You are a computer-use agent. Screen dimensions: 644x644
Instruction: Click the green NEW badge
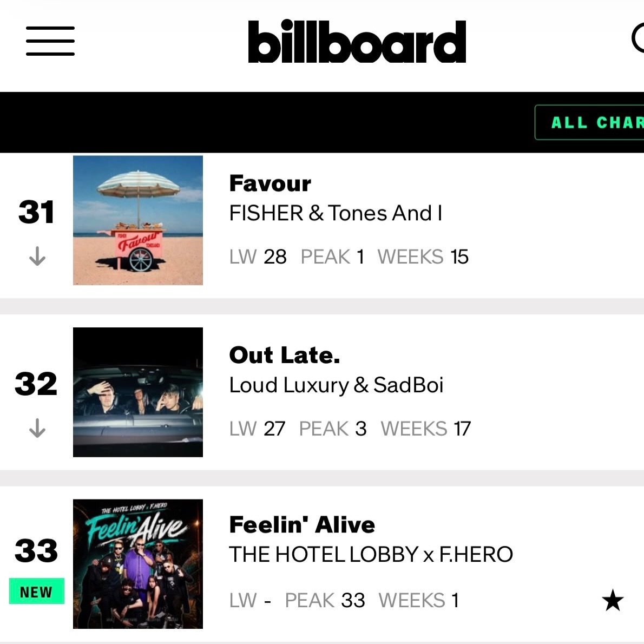click(x=37, y=591)
